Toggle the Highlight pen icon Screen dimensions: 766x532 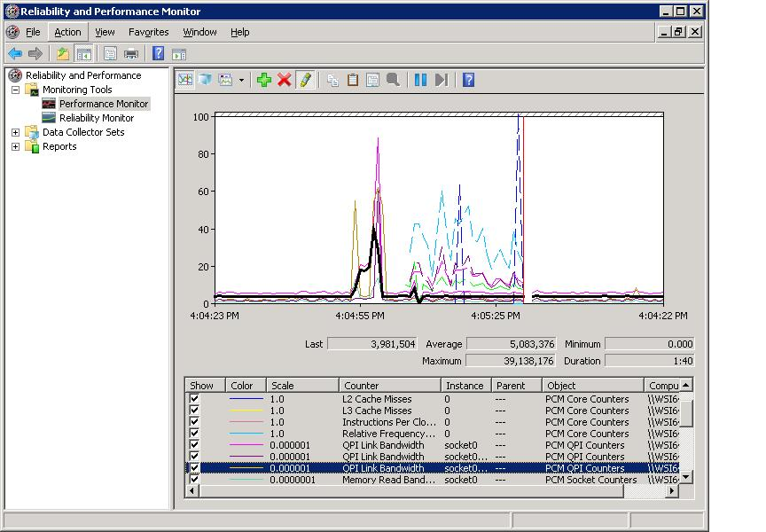coord(305,80)
